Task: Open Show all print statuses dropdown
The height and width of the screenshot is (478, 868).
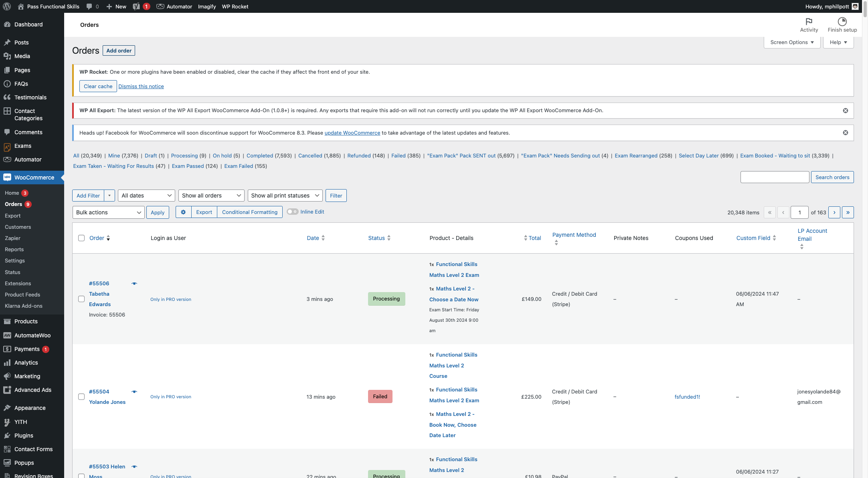Action: point(285,196)
